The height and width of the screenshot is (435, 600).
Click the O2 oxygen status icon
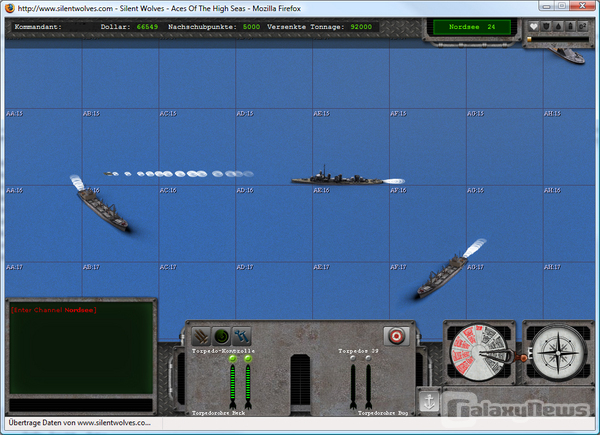coord(581,27)
